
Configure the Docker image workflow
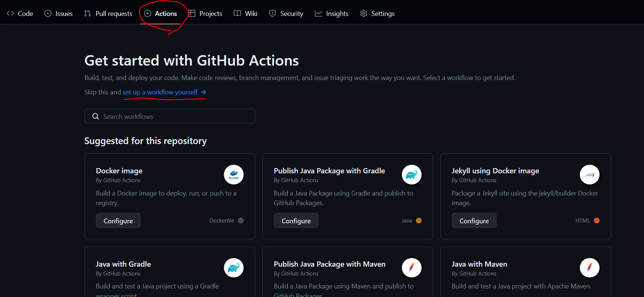click(x=118, y=221)
